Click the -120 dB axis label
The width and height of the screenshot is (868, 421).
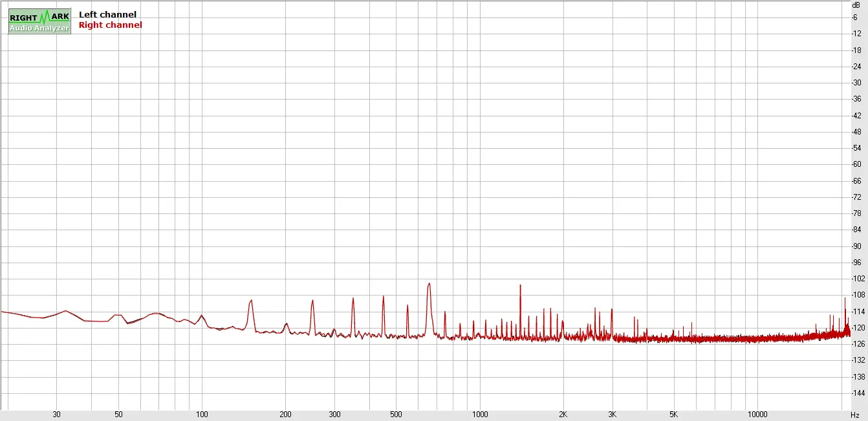(x=856, y=328)
